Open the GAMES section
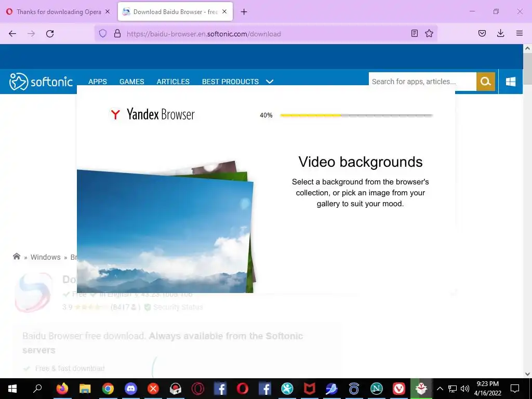Image resolution: width=532 pixels, height=399 pixels. click(x=131, y=82)
